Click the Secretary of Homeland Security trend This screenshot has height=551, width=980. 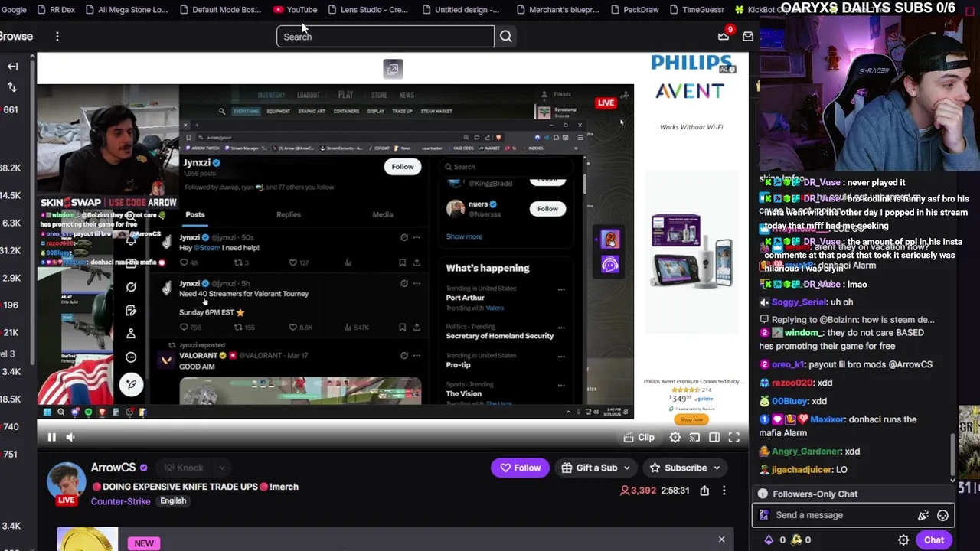(x=500, y=336)
